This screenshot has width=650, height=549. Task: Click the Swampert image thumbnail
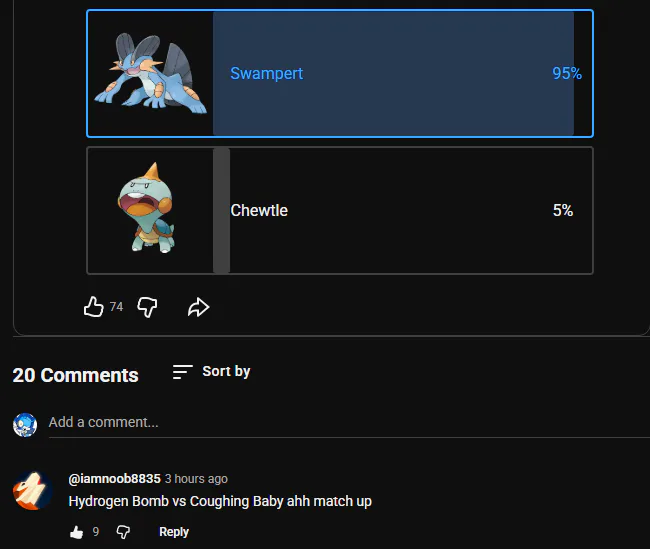click(150, 73)
